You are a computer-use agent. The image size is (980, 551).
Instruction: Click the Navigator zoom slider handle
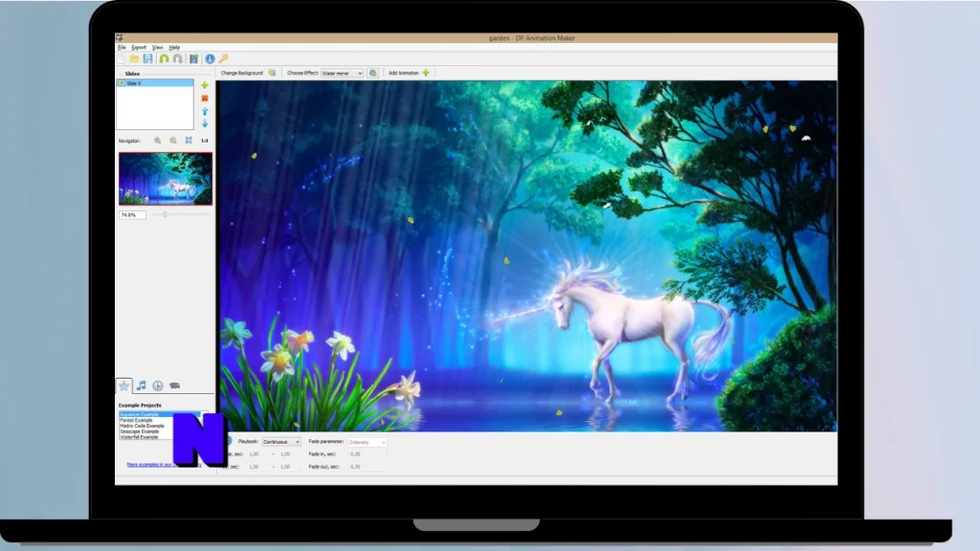(x=165, y=214)
